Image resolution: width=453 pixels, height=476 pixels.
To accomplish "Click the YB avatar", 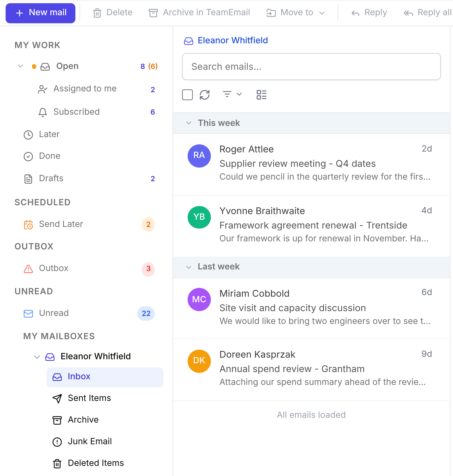I will 199,217.
